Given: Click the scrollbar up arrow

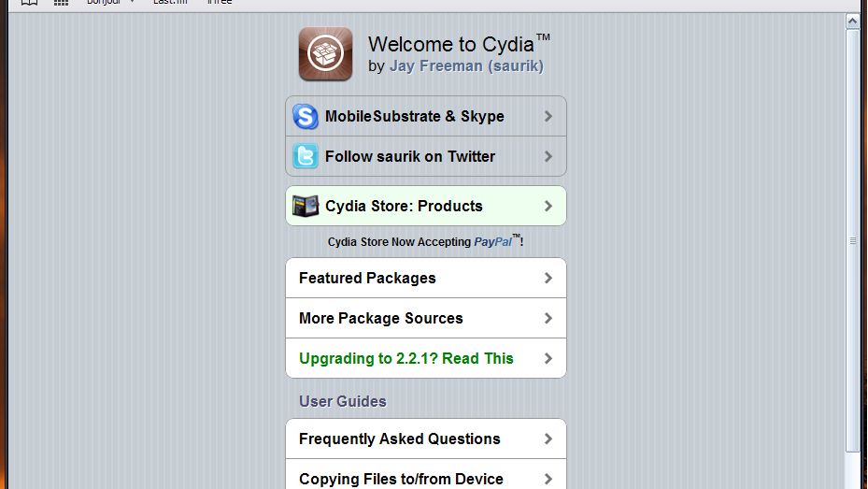Looking at the screenshot, I should click(852, 20).
